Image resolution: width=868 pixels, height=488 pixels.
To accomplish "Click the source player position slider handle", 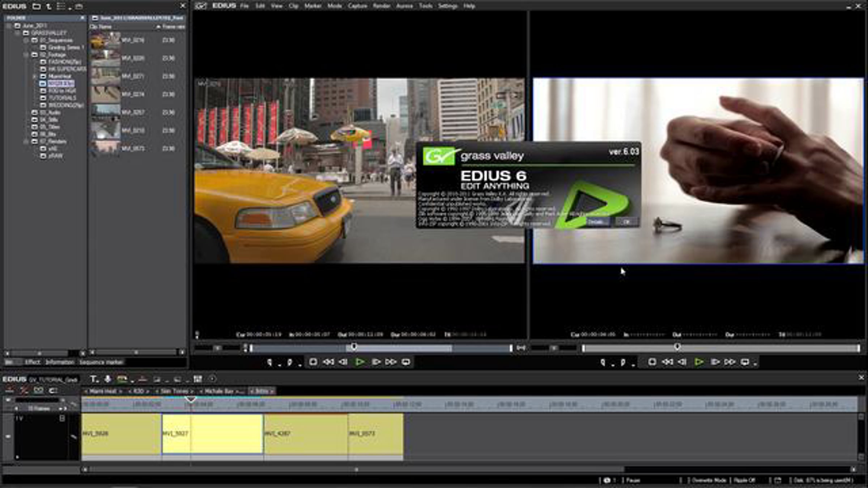I will pyautogui.click(x=354, y=347).
